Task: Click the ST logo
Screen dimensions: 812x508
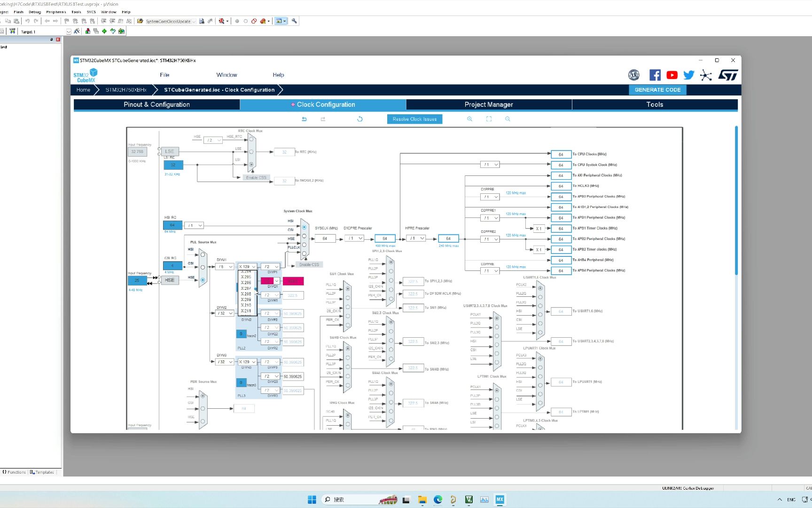Action: [728, 75]
